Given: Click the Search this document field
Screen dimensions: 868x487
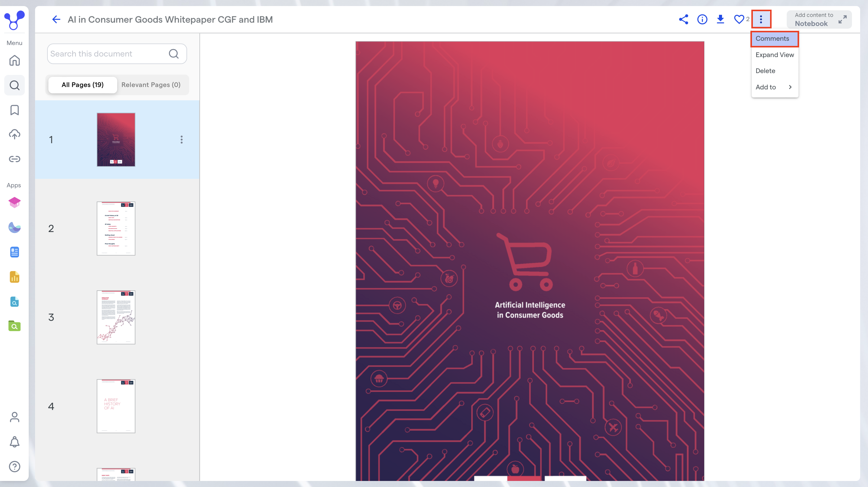Looking at the screenshot, I should [x=117, y=54].
